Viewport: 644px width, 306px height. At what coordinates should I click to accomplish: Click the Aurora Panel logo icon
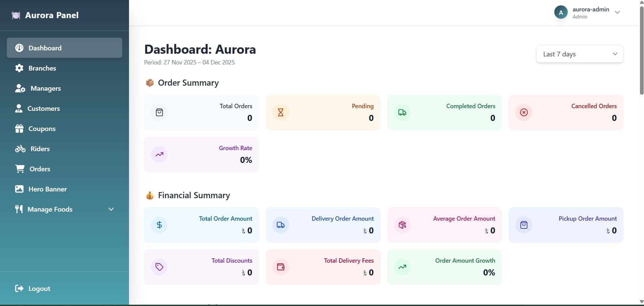click(x=16, y=15)
